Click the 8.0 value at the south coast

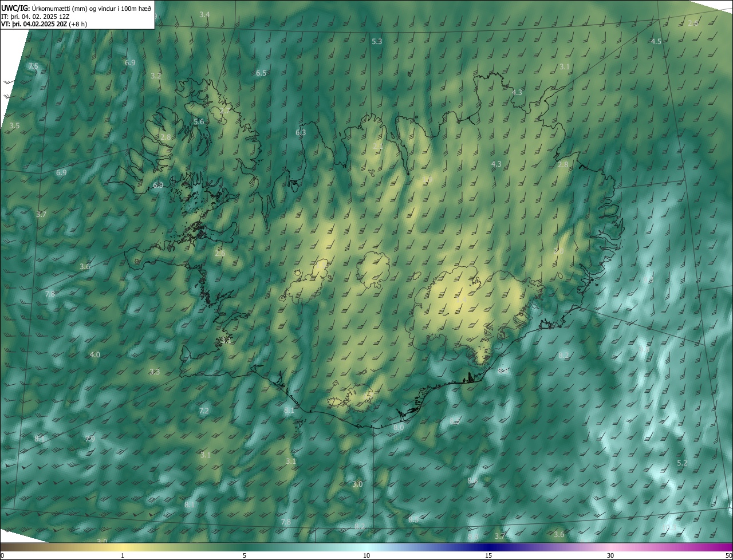coord(399,427)
